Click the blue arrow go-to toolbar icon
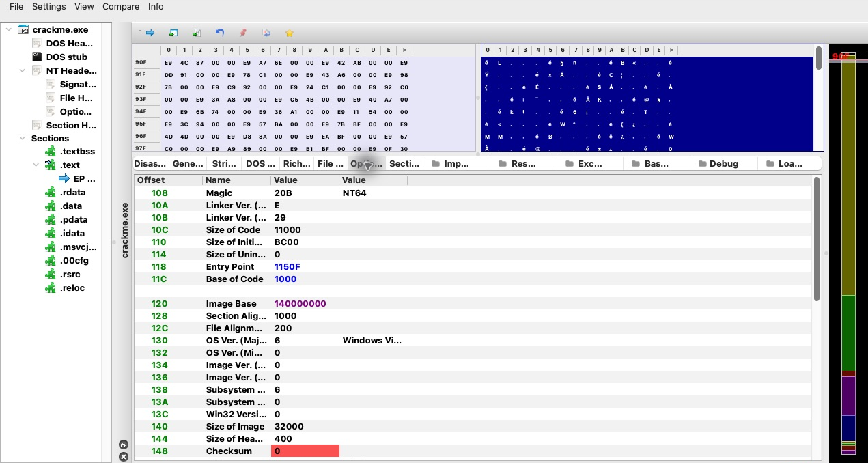Image resolution: width=868 pixels, height=463 pixels. click(150, 33)
